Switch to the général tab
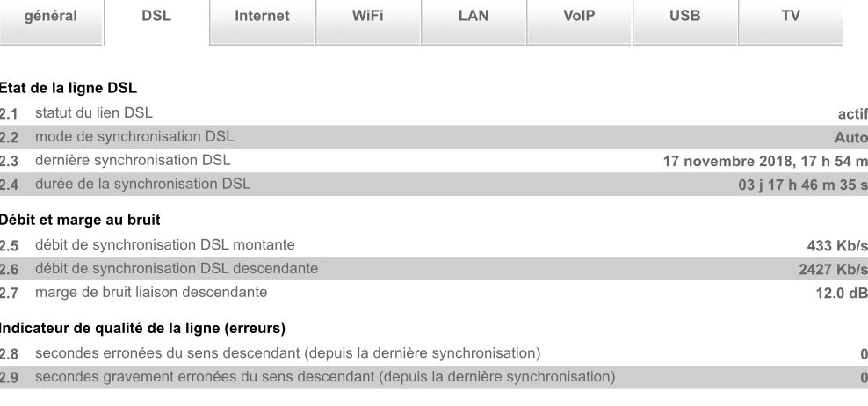The width and height of the screenshot is (868, 406). (x=51, y=17)
